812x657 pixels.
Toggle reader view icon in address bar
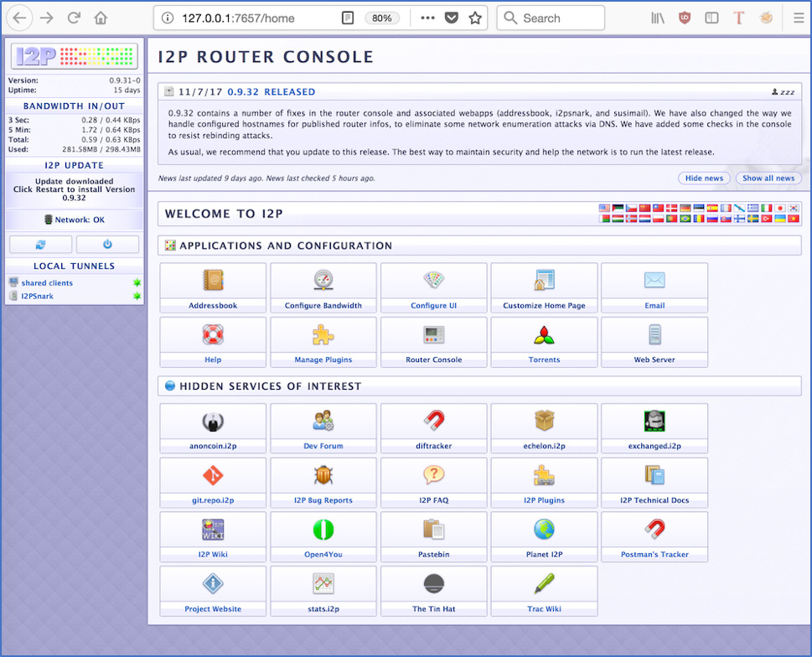[x=348, y=18]
